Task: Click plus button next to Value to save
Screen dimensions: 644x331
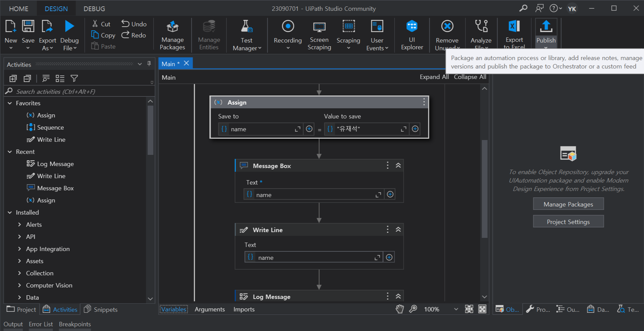Action: click(415, 129)
